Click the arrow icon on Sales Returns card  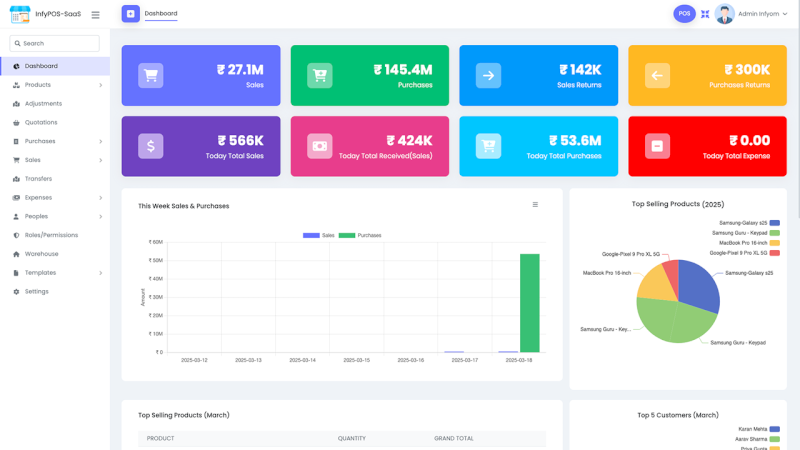(x=488, y=75)
